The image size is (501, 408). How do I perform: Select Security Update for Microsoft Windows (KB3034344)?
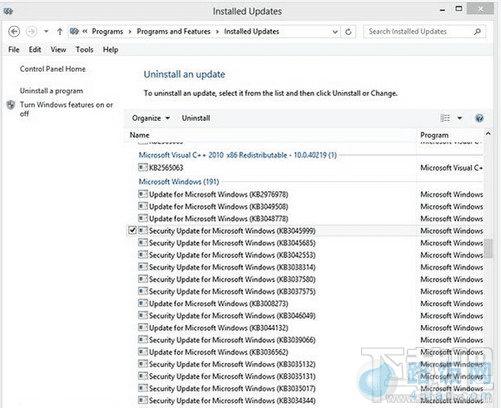(x=232, y=401)
